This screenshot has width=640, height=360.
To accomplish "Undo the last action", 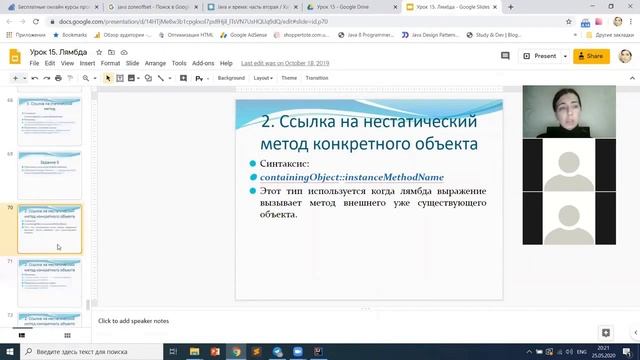I will point(35,78).
